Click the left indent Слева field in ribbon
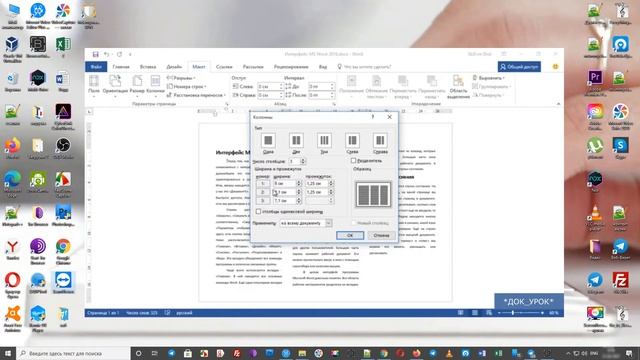The image size is (640, 360). (269, 87)
